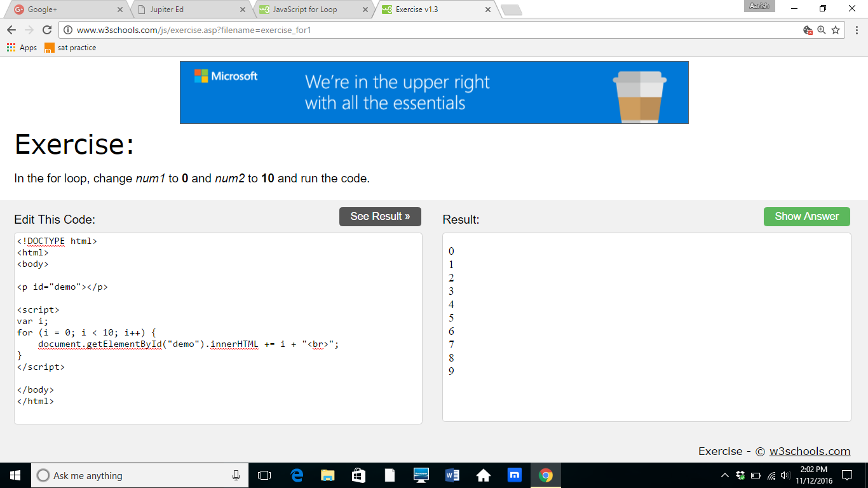Click the See Result button
The image size is (868, 488).
(x=380, y=216)
